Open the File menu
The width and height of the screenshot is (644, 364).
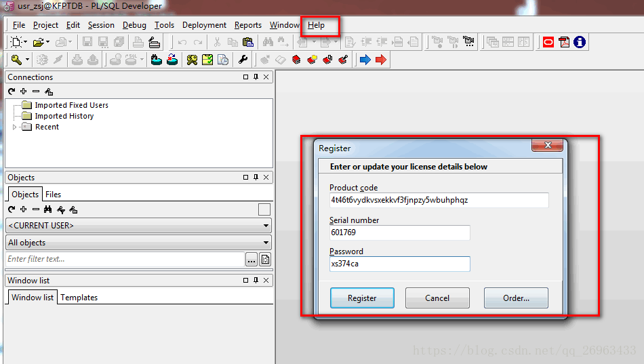tap(19, 25)
